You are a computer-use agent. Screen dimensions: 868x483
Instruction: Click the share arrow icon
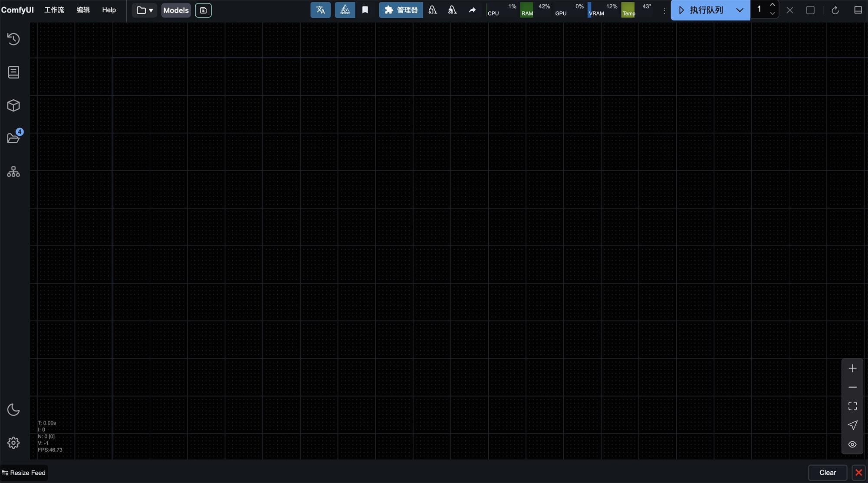click(472, 10)
